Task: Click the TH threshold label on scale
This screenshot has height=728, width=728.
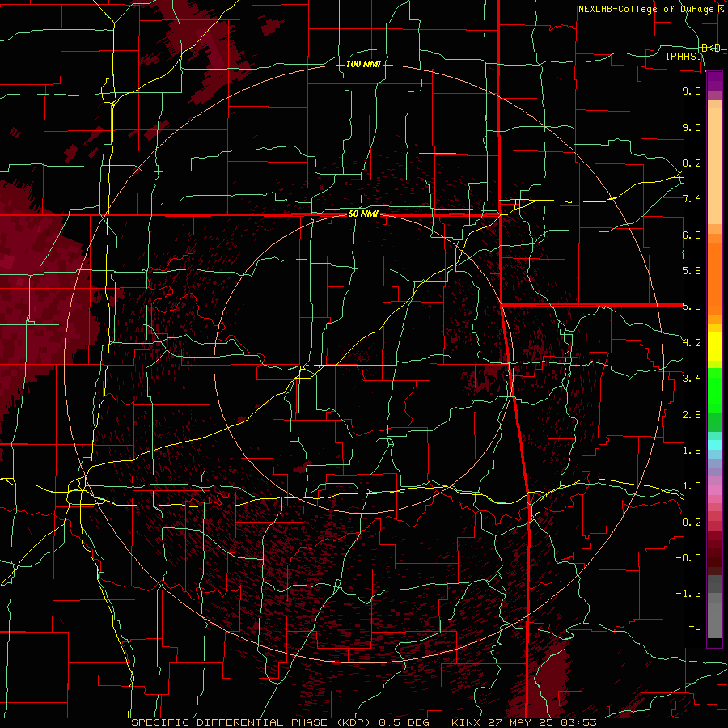Action: [695, 630]
